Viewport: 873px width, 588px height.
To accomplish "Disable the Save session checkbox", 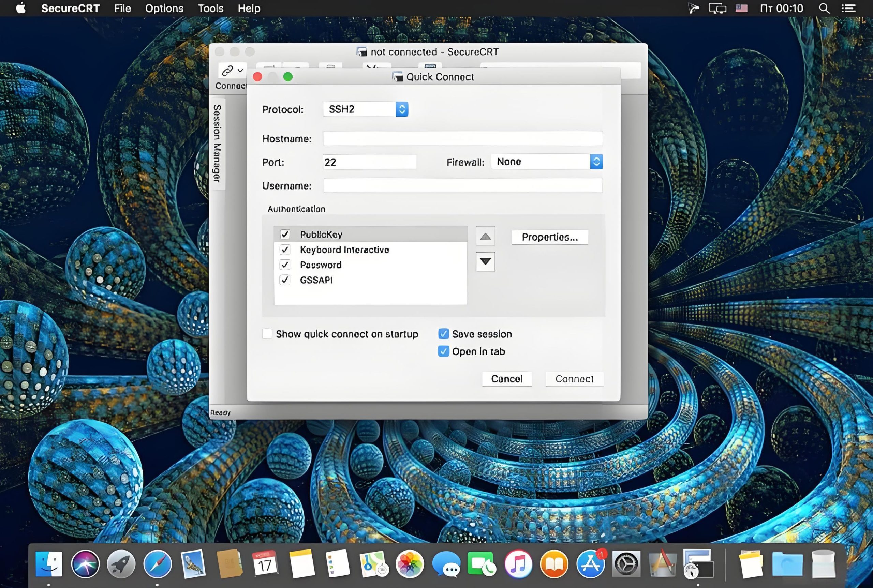I will (x=443, y=334).
